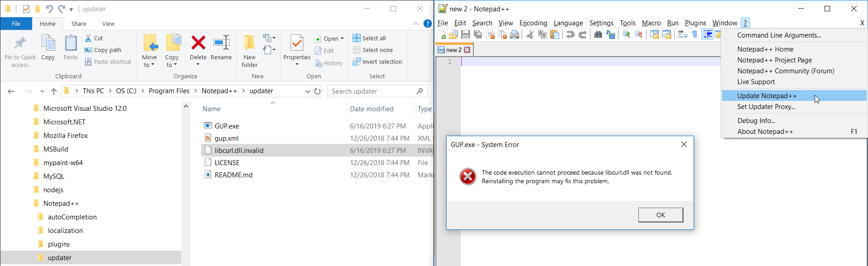Click the Open file icon in Notepad++
Screen dimensions: 868x266
(453, 34)
